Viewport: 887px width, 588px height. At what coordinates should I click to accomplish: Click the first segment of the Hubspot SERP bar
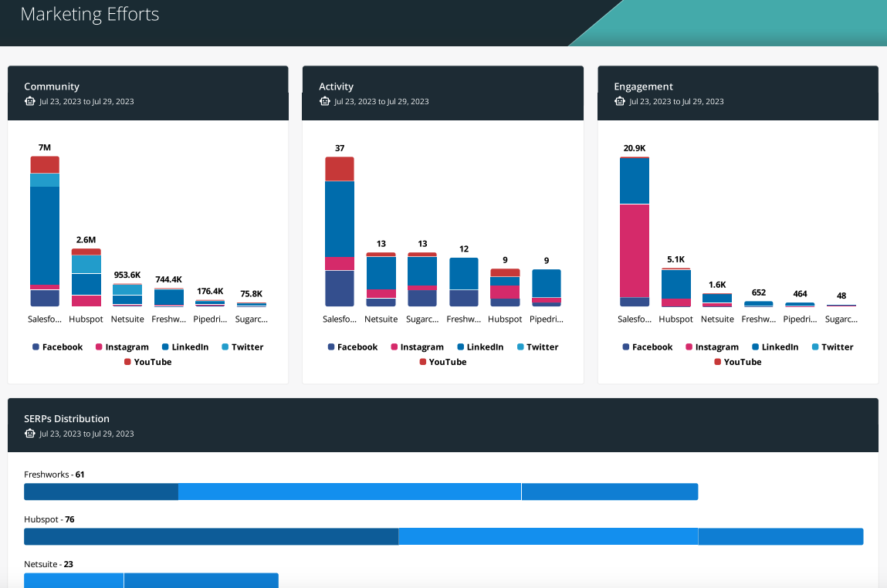pos(208,536)
